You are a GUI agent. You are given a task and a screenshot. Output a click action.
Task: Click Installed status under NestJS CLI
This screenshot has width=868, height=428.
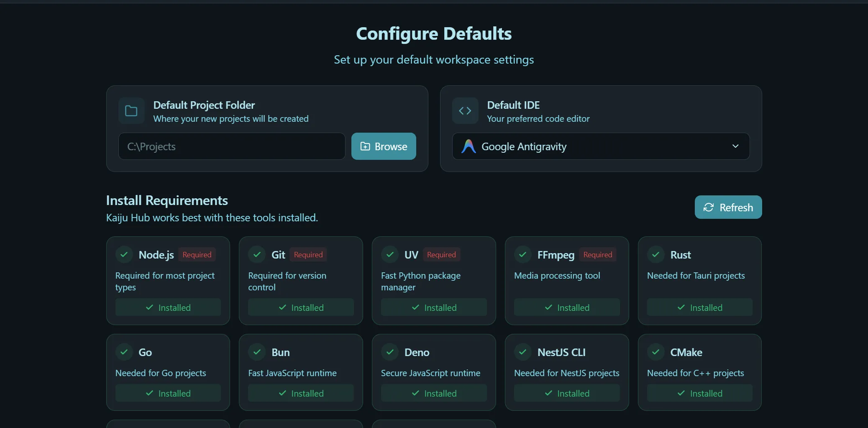[567, 393]
